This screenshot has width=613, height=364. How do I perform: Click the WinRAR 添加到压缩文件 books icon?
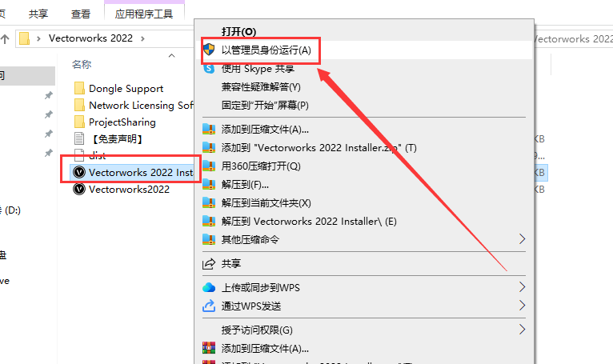pos(209,348)
